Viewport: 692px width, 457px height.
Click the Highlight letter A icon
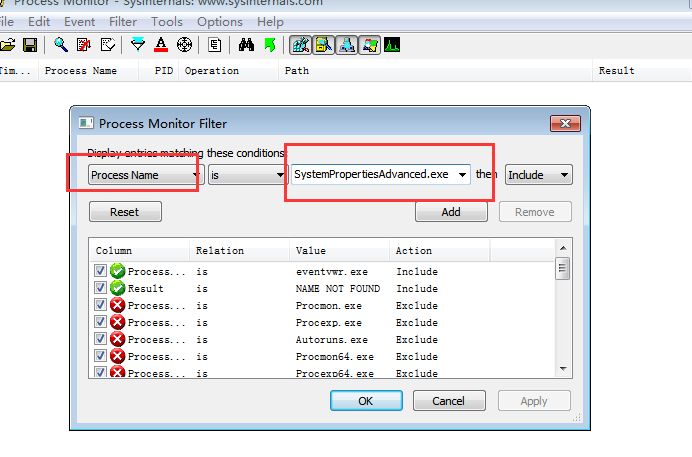(x=161, y=45)
